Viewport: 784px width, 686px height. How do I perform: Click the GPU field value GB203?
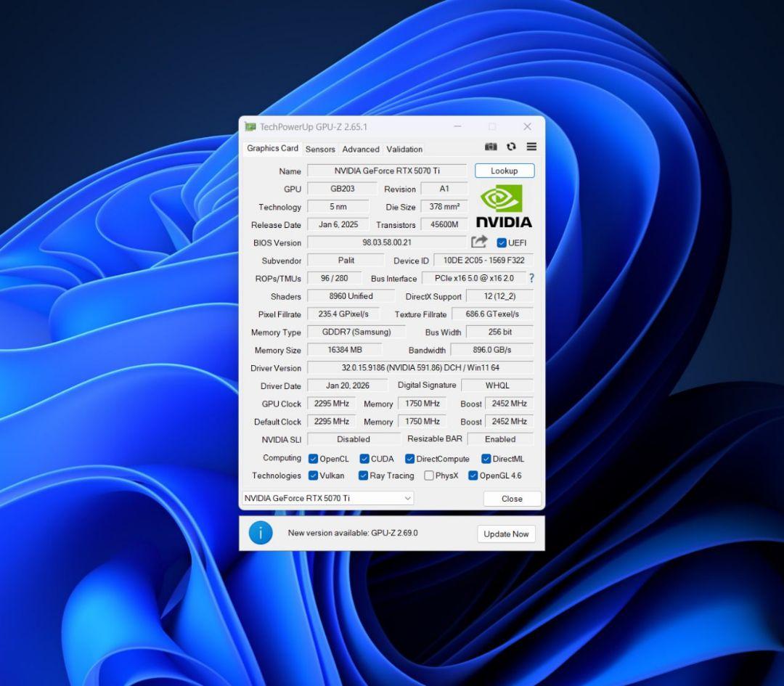point(343,189)
